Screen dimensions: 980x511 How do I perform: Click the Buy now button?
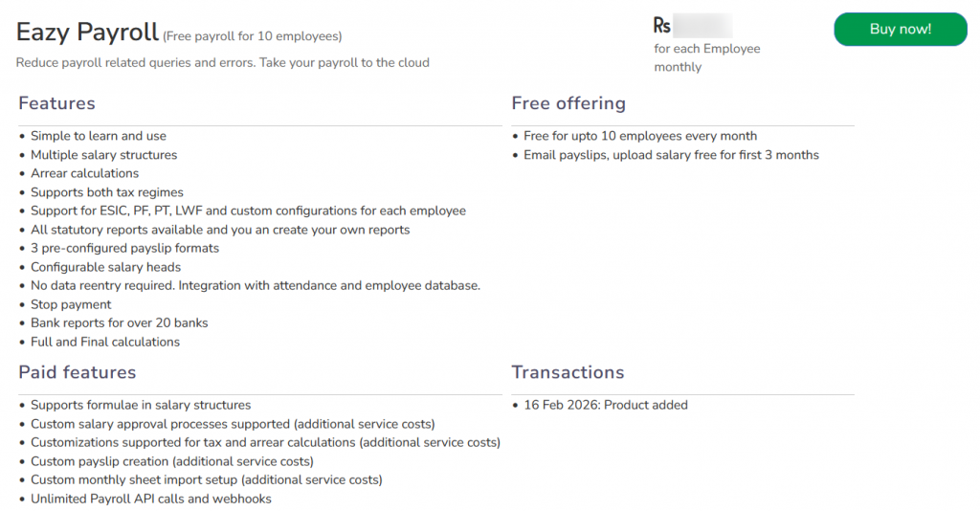click(x=900, y=30)
